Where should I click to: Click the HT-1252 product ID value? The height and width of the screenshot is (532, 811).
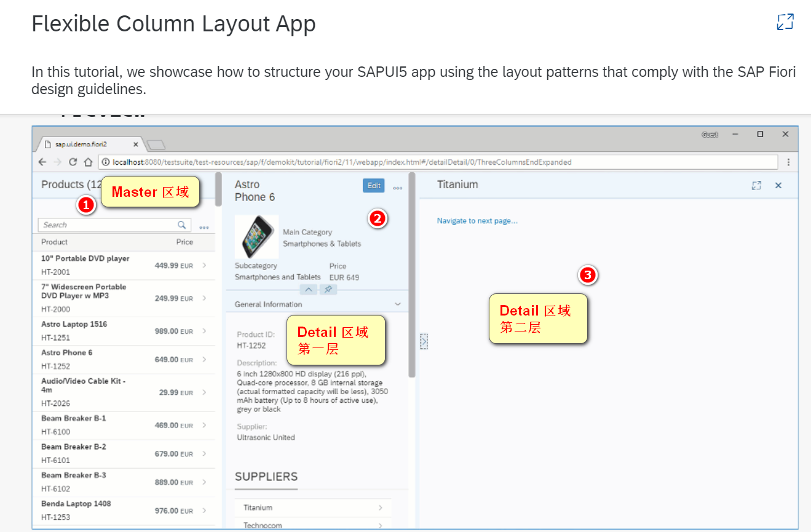[x=251, y=346]
